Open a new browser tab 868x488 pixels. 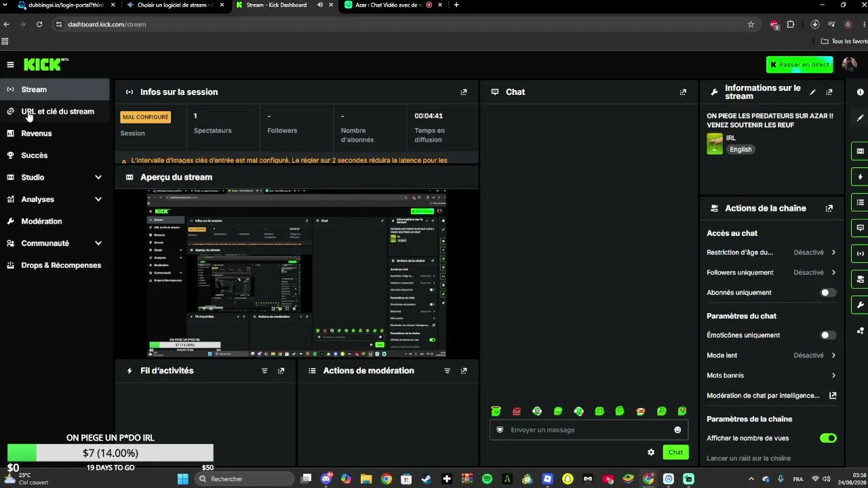pyautogui.click(x=456, y=5)
